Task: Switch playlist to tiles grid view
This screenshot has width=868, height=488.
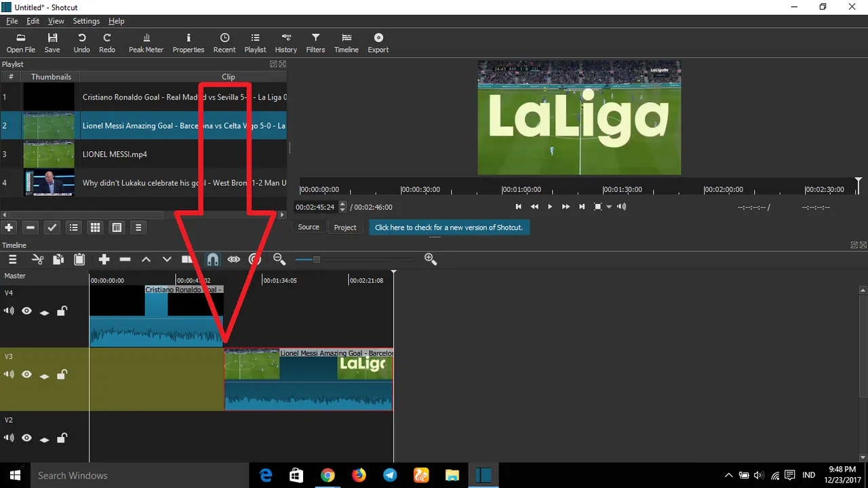Action: click(x=96, y=228)
